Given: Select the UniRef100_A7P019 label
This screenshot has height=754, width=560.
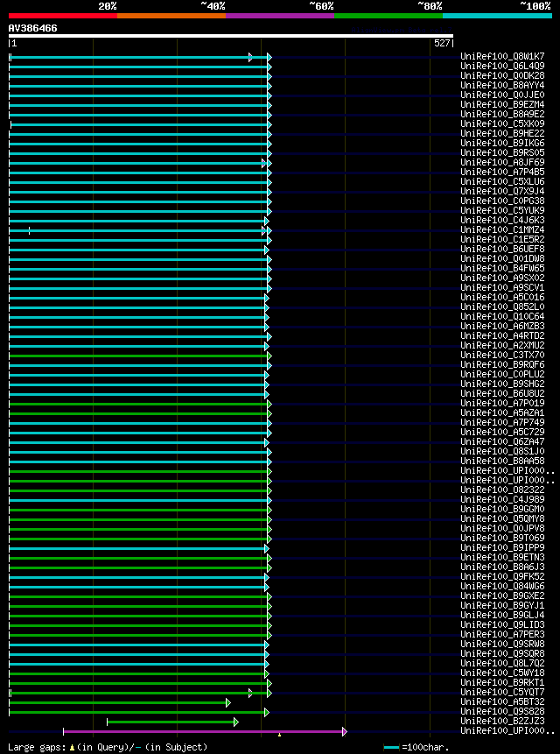Looking at the screenshot, I should (502, 403).
